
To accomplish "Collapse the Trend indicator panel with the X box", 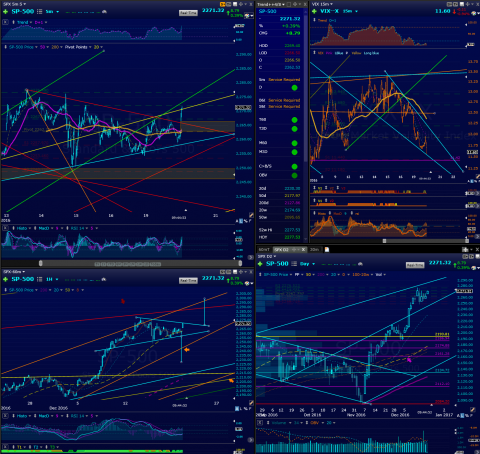I will point(5,22).
